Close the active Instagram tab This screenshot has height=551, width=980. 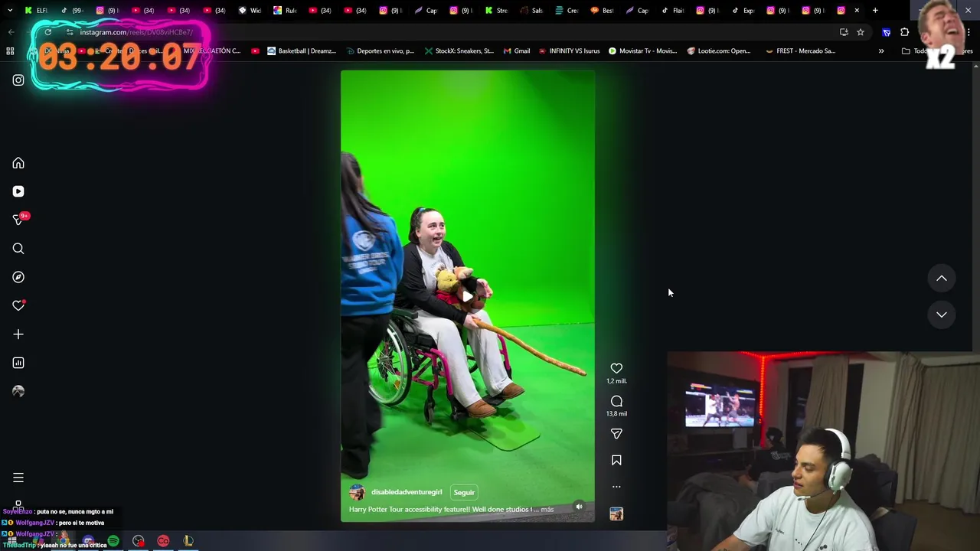pyautogui.click(x=857, y=10)
